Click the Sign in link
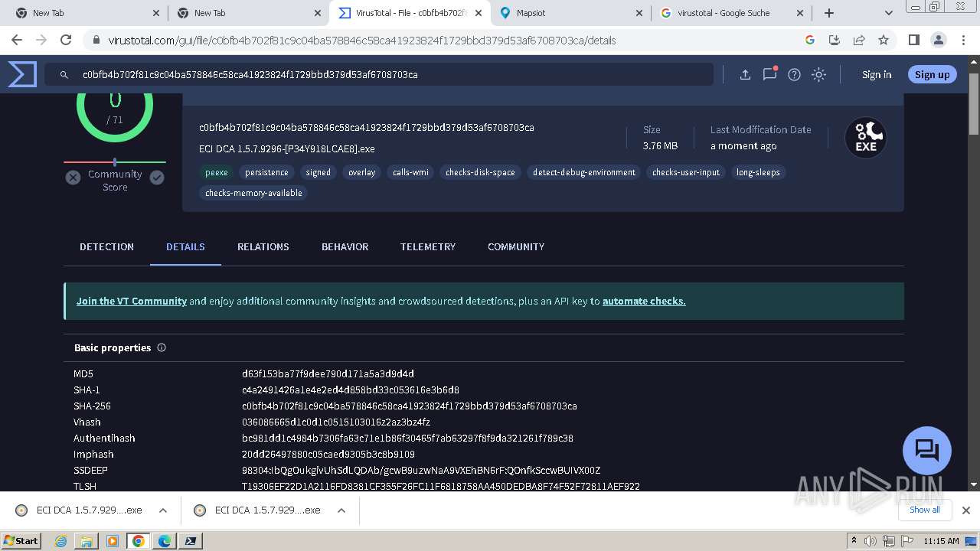The height and width of the screenshot is (551, 980). coord(877,74)
